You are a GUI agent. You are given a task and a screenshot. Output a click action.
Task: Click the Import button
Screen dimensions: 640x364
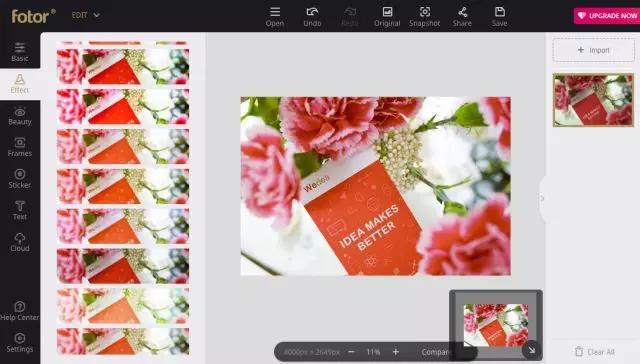[x=593, y=50]
